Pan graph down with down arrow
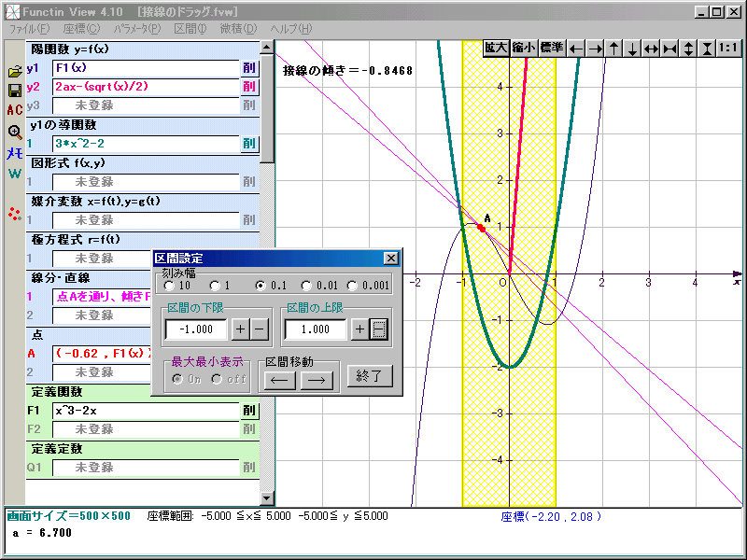The width and height of the screenshot is (747, 560). [x=632, y=49]
